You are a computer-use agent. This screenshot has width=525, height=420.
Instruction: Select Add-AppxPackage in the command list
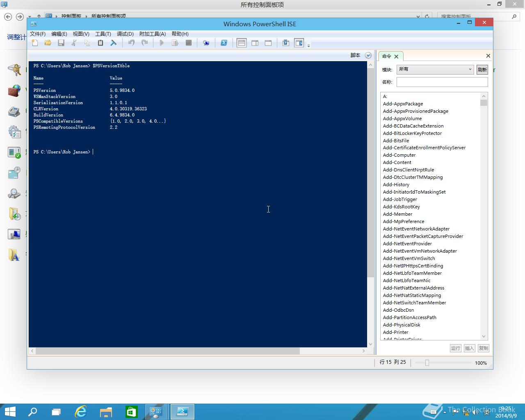[x=403, y=104]
